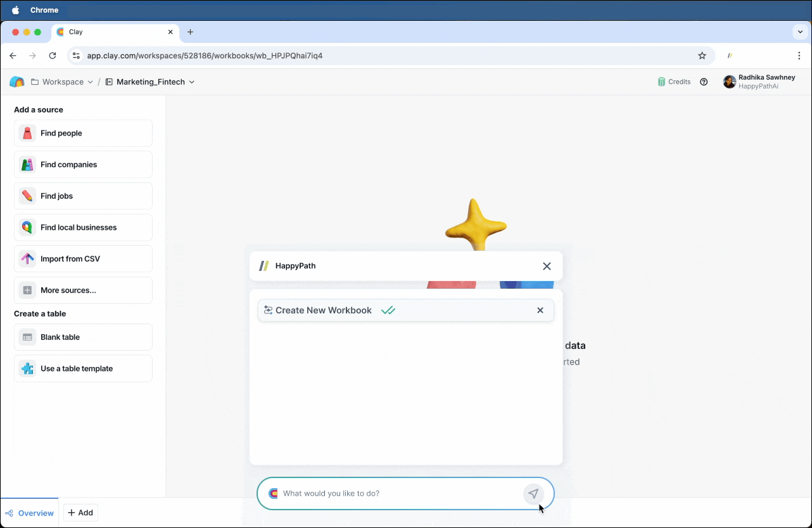Click the table template puzzle icon

tap(27, 368)
